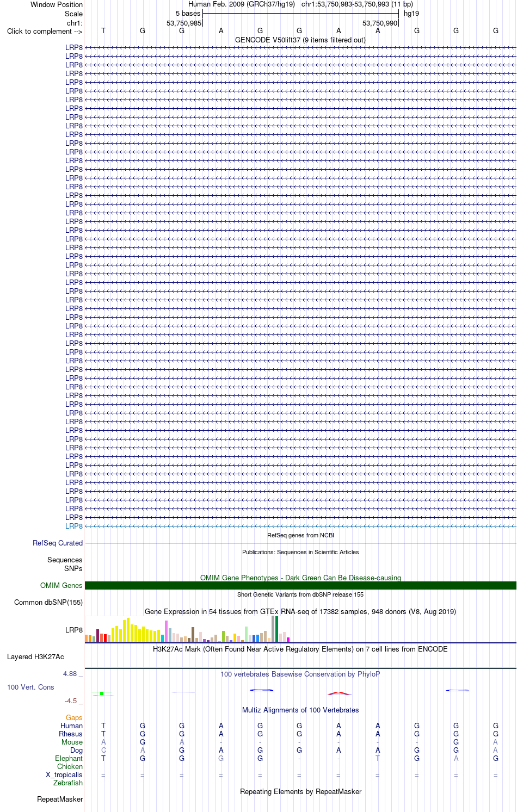Image resolution: width=517 pixels, height=812 pixels.
Task: Select the Human row label in Multiz alignment
Action: pos(72,726)
